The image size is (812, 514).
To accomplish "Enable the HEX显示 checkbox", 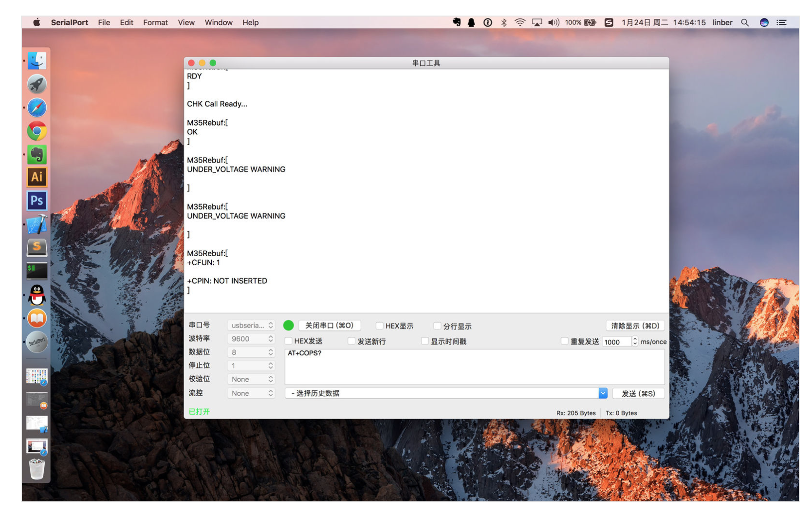I will click(379, 326).
